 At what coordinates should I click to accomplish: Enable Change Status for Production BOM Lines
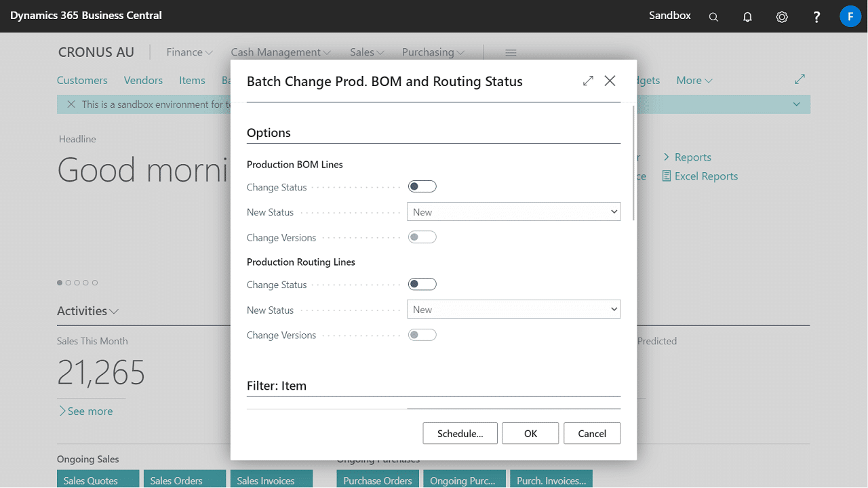point(422,187)
